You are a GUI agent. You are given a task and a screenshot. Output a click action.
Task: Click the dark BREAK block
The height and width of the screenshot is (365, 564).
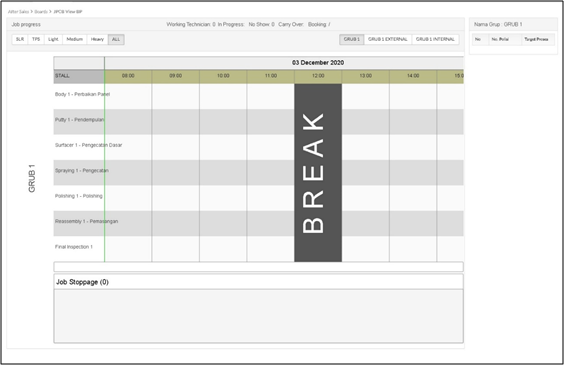[x=318, y=173]
